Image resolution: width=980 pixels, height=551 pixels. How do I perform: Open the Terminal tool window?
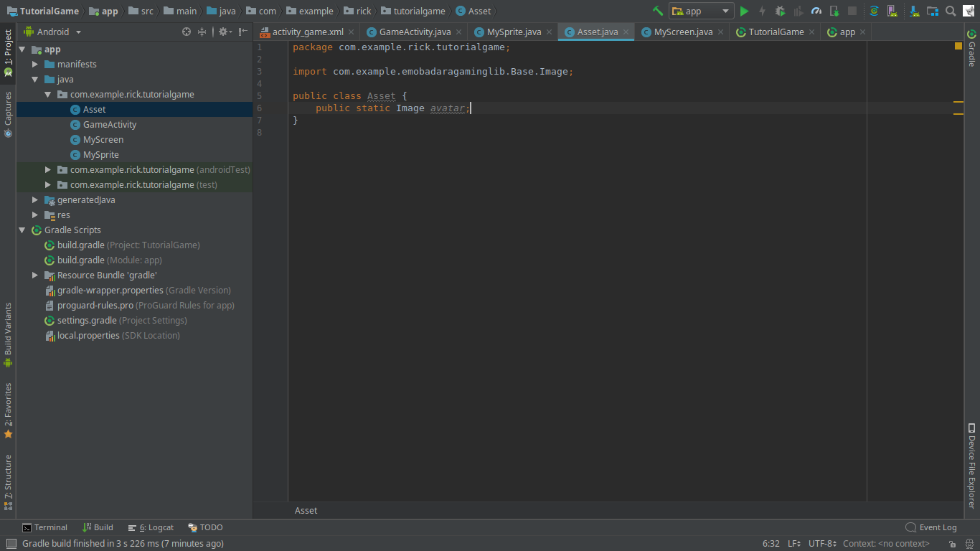(x=44, y=527)
